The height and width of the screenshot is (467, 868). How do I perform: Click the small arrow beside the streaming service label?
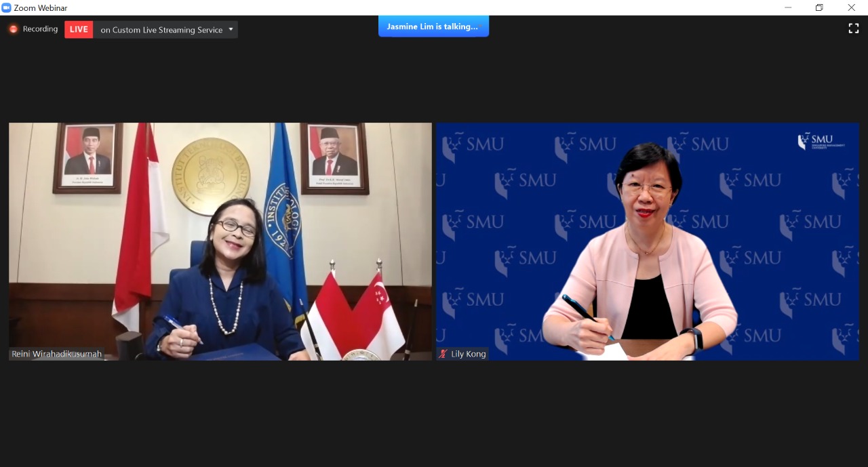tap(231, 29)
